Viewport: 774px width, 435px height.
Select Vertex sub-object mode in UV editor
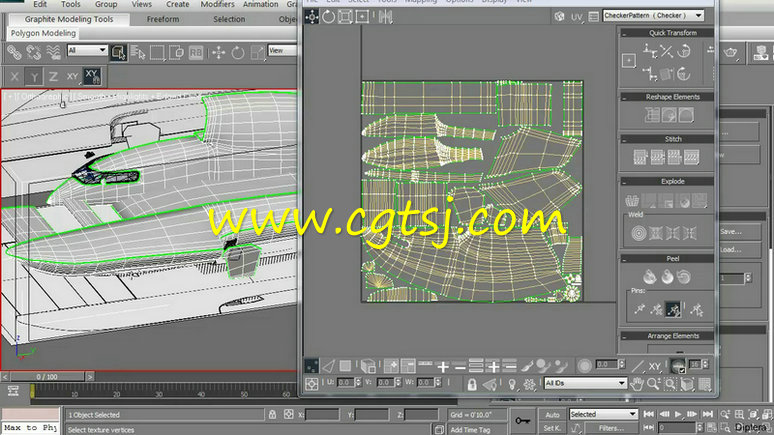tap(311, 366)
